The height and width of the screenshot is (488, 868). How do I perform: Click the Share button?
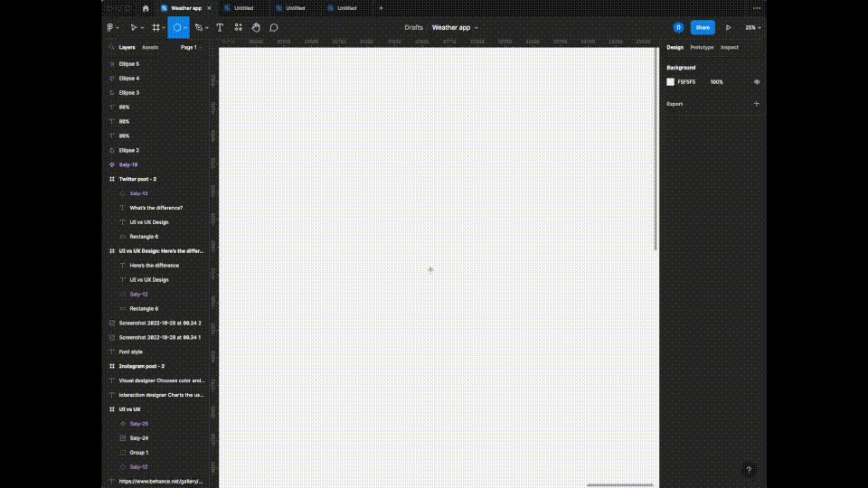pos(703,28)
